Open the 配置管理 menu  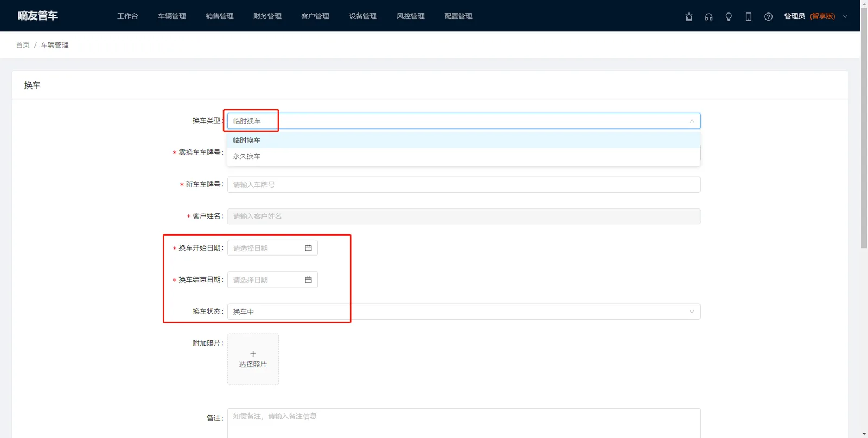pyautogui.click(x=458, y=16)
